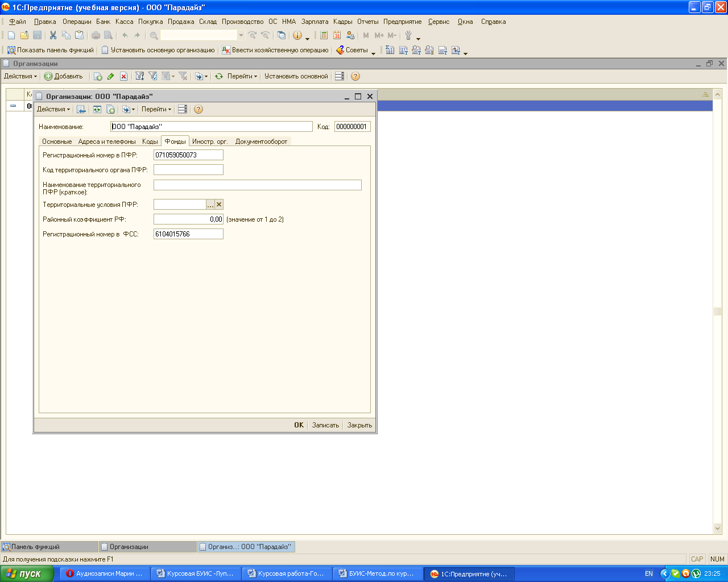Screen dimensions: 728x582
Task: Click Установить основной button
Action: 296,76
